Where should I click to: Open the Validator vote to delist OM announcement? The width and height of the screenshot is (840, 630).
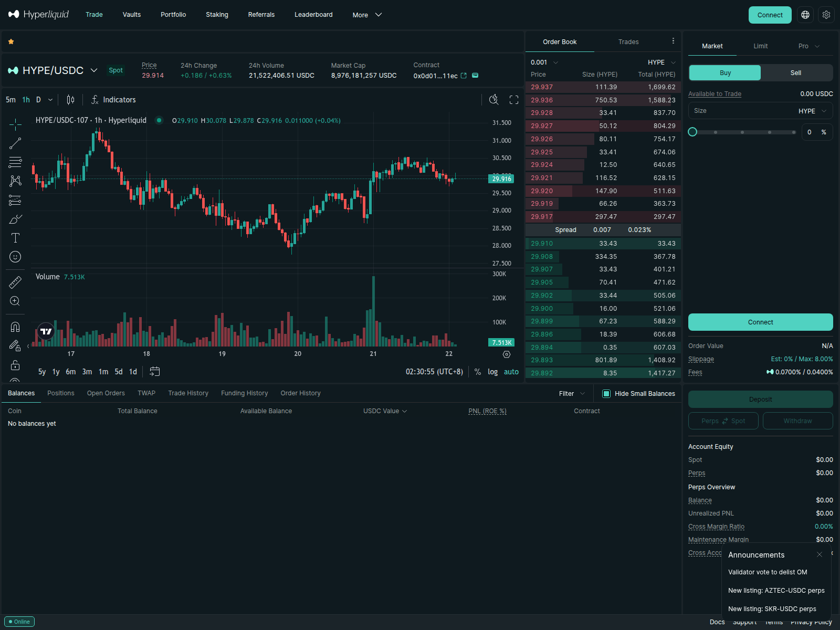[768, 572]
